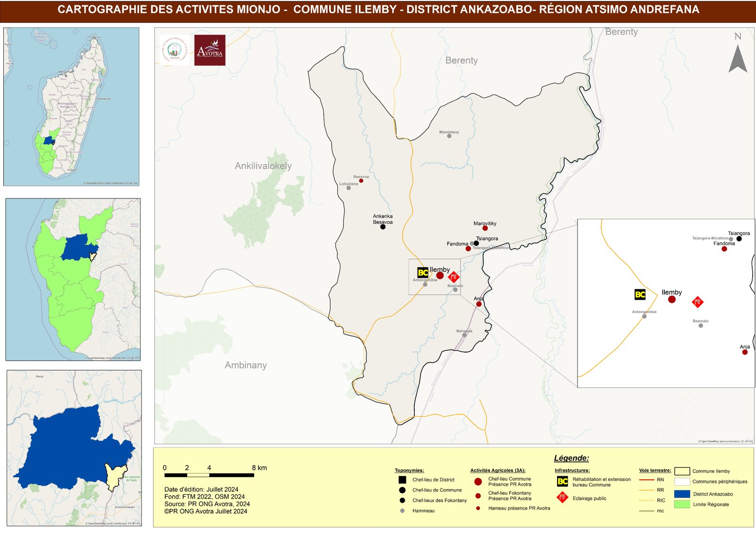756x534 pixels.
Task: Click the gray Antongonibia dot in the zoomed inset
Action: point(644,316)
